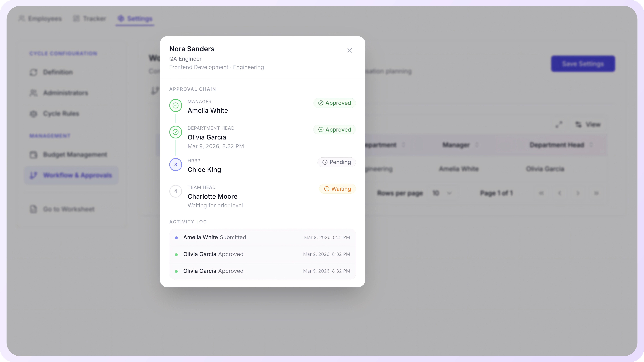
Task: Open the Settings tab
Action: (135, 19)
